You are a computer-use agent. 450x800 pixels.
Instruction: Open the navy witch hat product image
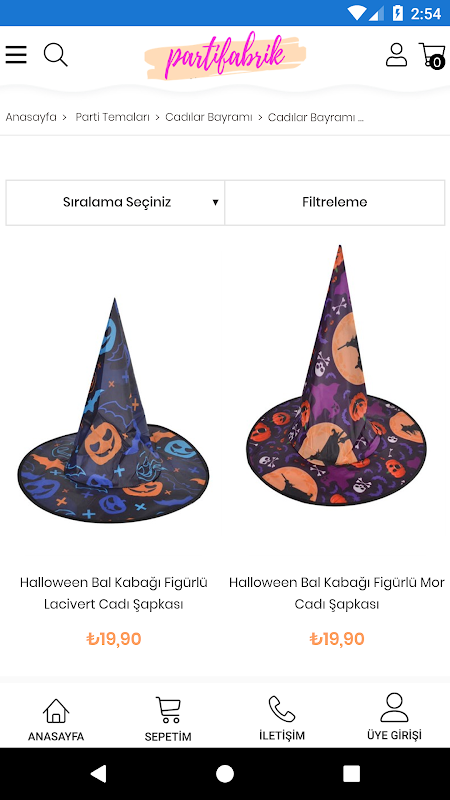click(113, 410)
